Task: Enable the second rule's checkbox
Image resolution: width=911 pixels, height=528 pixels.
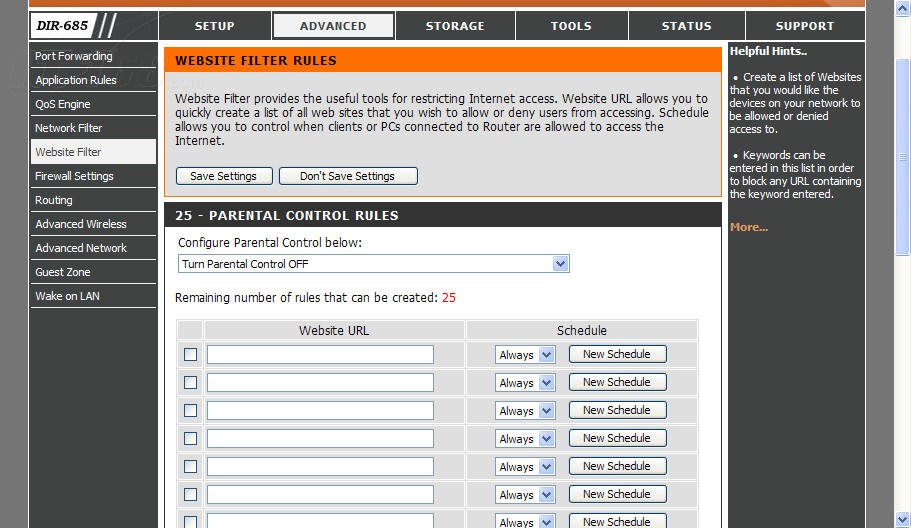Action: click(x=191, y=383)
